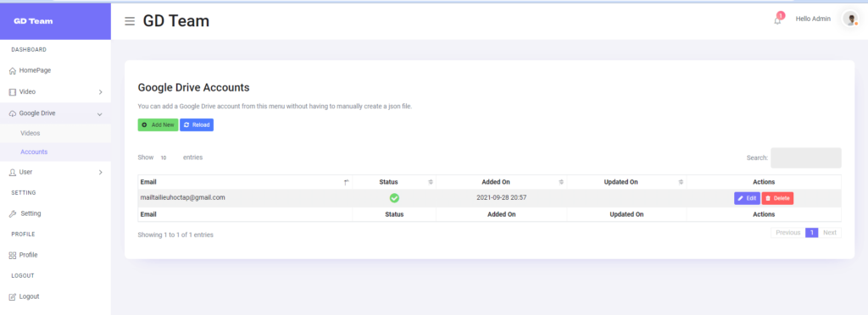
Task: Click the Hello Admin text
Action: pos(813,19)
